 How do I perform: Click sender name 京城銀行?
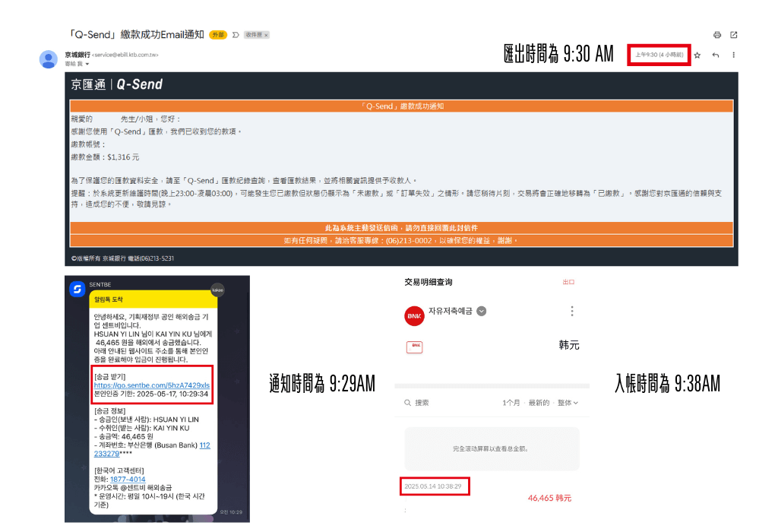tap(77, 55)
